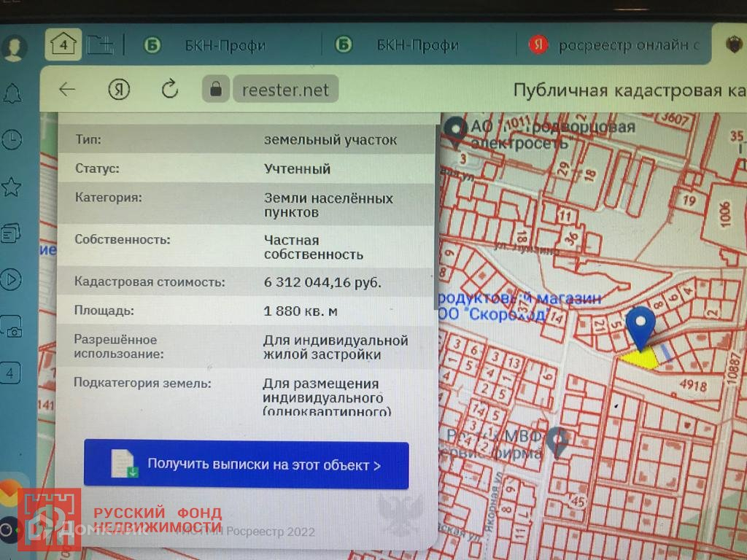Click the type value земельный участок
The width and height of the screenshot is (747, 560).
[x=330, y=140]
